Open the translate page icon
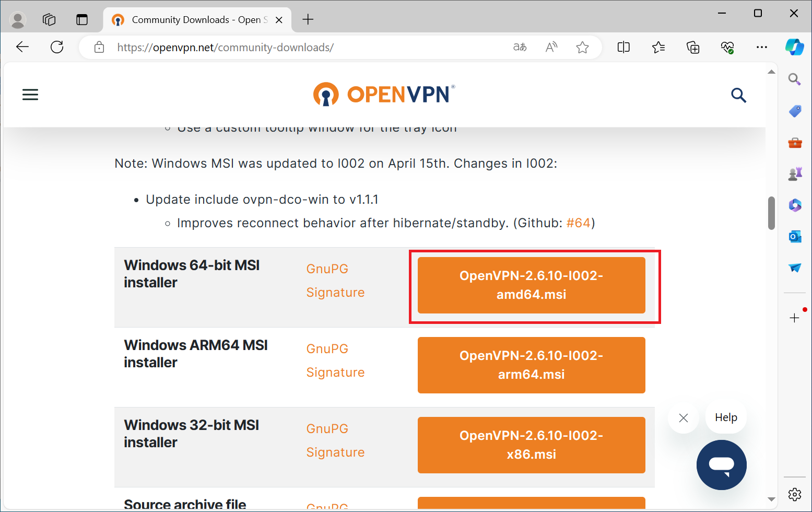The height and width of the screenshot is (512, 812). tap(520, 47)
